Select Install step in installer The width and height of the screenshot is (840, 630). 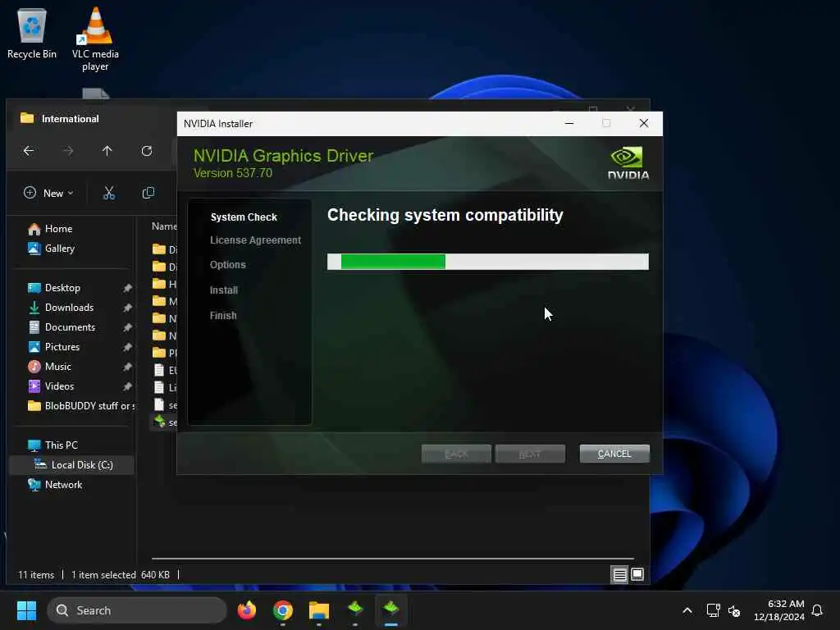[x=223, y=290]
